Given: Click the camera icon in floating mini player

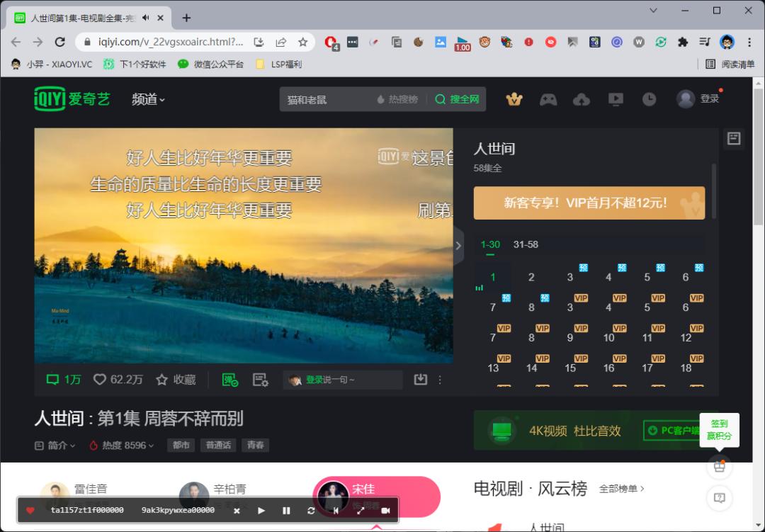Looking at the screenshot, I should [385, 510].
